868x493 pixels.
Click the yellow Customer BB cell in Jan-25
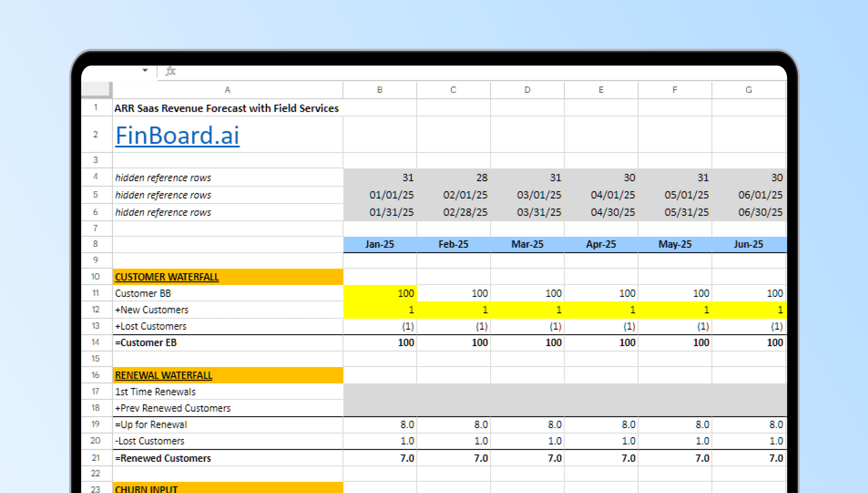pos(380,293)
